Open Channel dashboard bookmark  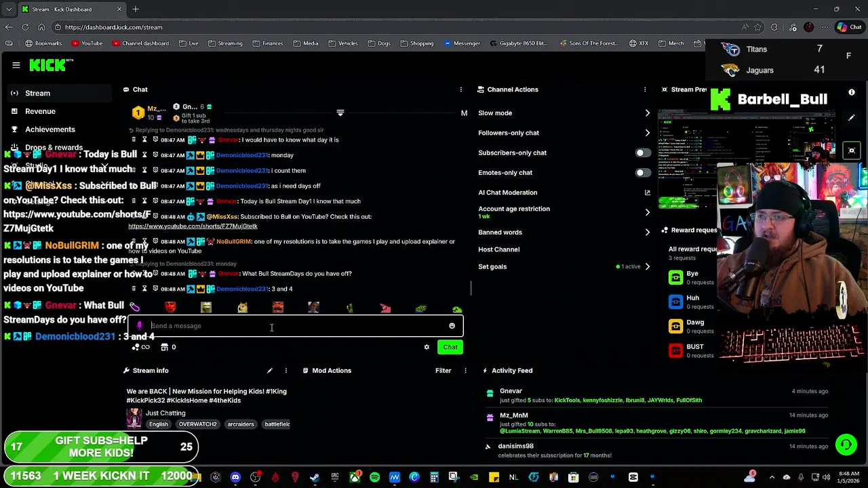140,43
